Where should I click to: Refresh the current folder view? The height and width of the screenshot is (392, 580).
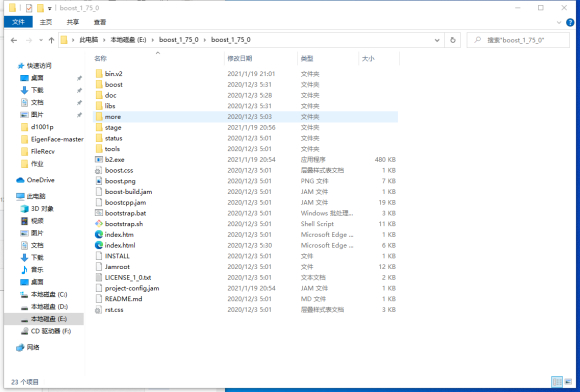click(453, 40)
